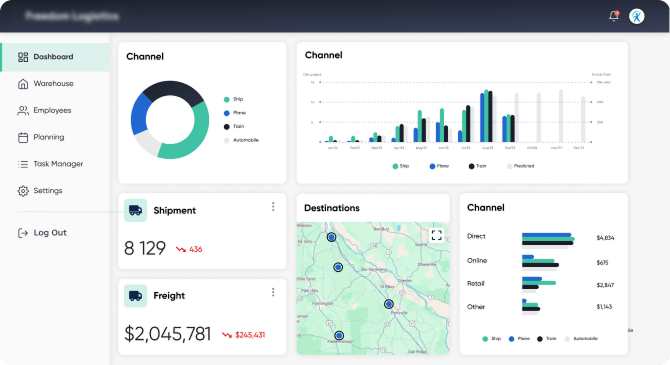Click the red 436 decrease indicator
Viewport: 670px width, 365px height.
(x=189, y=249)
